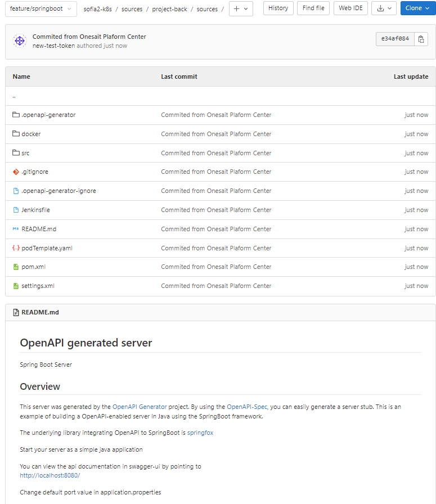Viewport: 436px width, 504px height.
Task: Click the committer avatar icon
Action: pyautogui.click(x=20, y=41)
